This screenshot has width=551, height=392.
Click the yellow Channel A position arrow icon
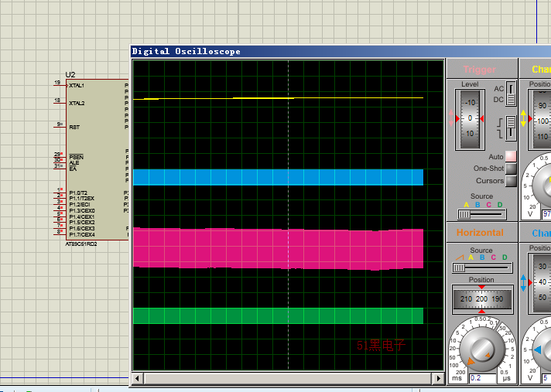point(524,118)
